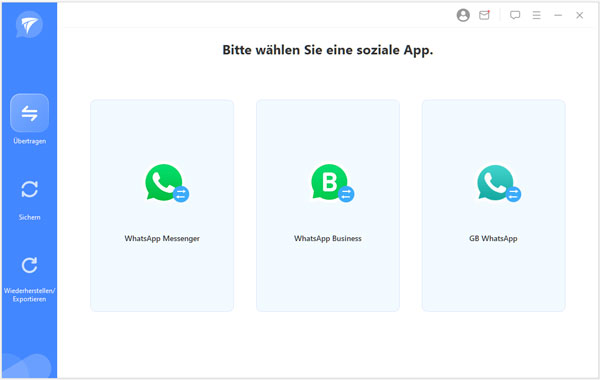The image size is (600, 380).
Task: Click the Sichern sidebar label
Action: point(29,217)
